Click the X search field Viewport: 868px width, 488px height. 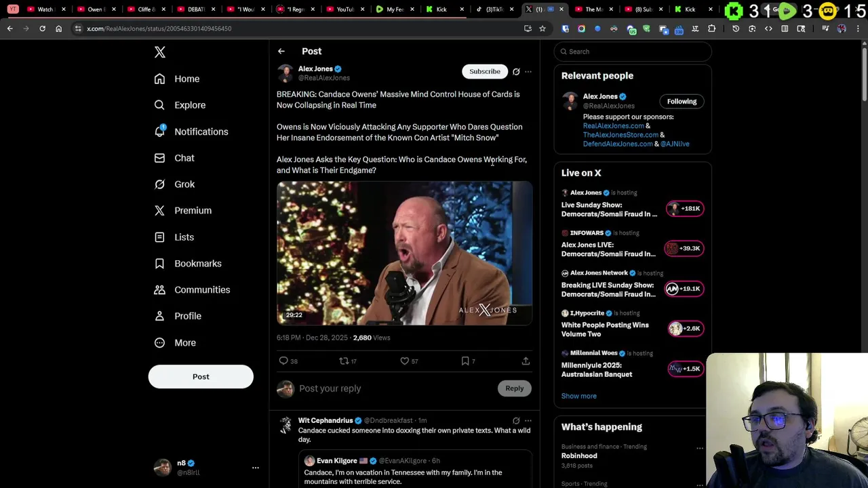point(633,52)
